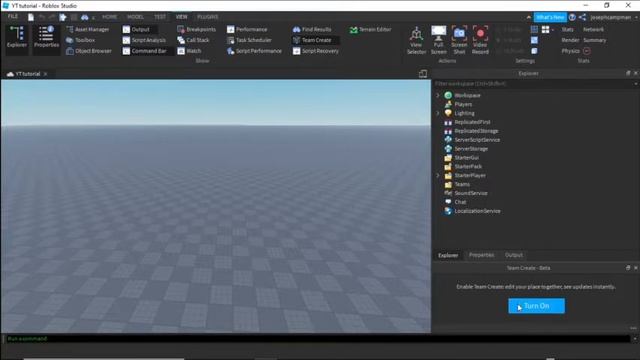640x360 pixels.
Task: Switch to the VIEW ribbon tab
Action: pos(182,17)
